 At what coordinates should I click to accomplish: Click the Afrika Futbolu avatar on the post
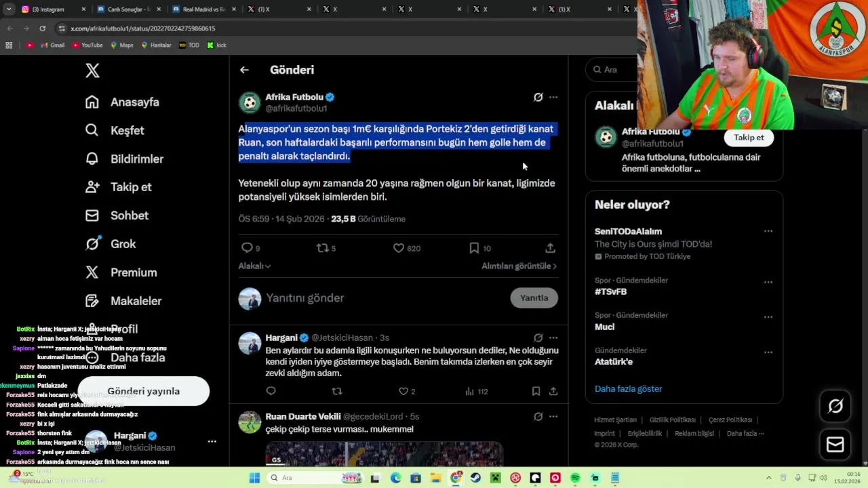point(250,102)
